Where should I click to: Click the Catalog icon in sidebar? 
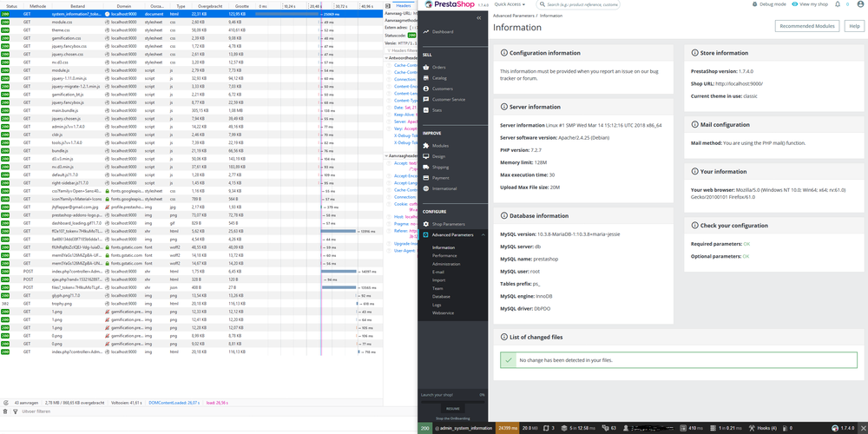click(425, 78)
